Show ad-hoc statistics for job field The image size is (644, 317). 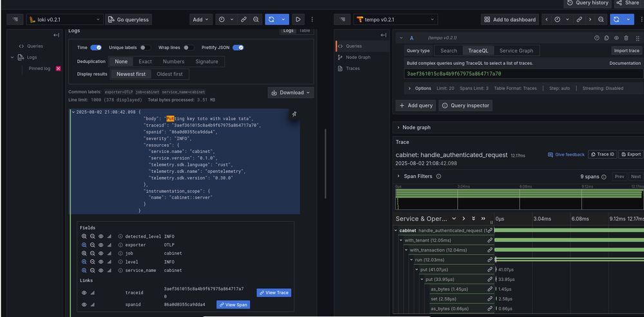pyautogui.click(x=109, y=253)
